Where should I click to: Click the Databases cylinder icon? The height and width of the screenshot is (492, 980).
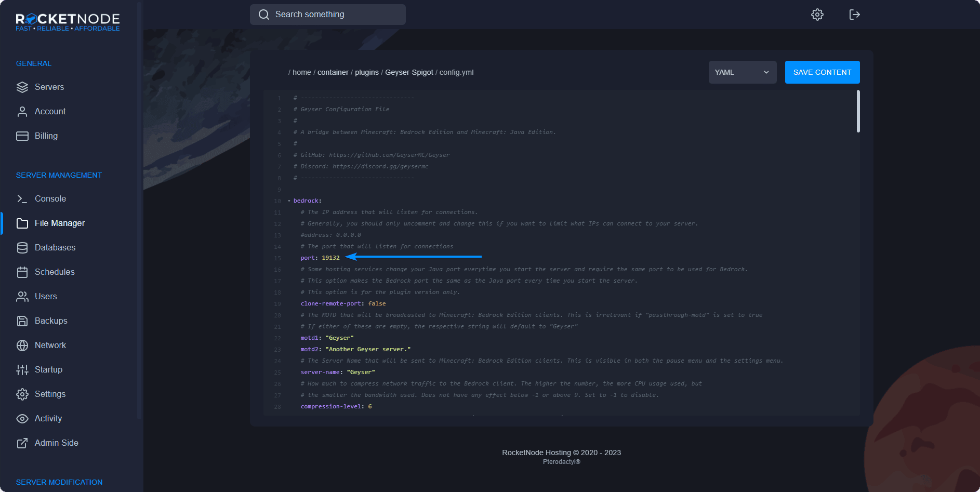22,248
